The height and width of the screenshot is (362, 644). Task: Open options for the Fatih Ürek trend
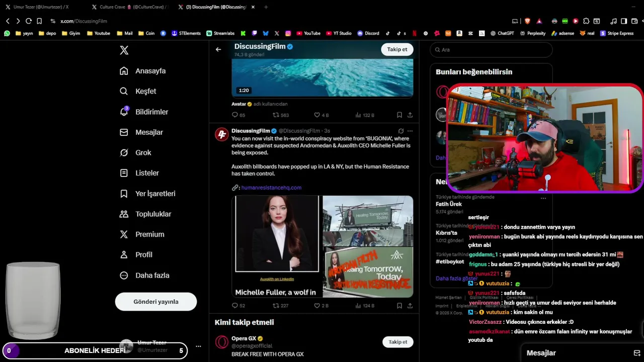[543, 198]
